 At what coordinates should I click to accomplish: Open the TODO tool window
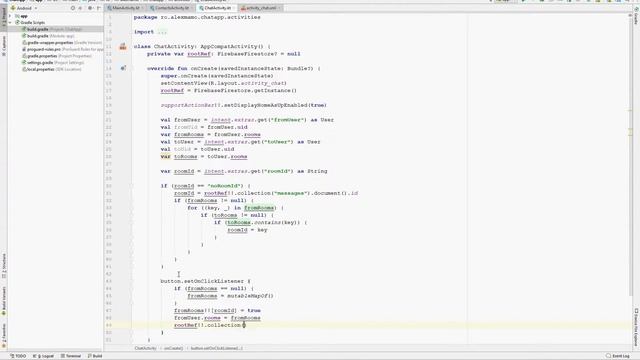coord(18,356)
